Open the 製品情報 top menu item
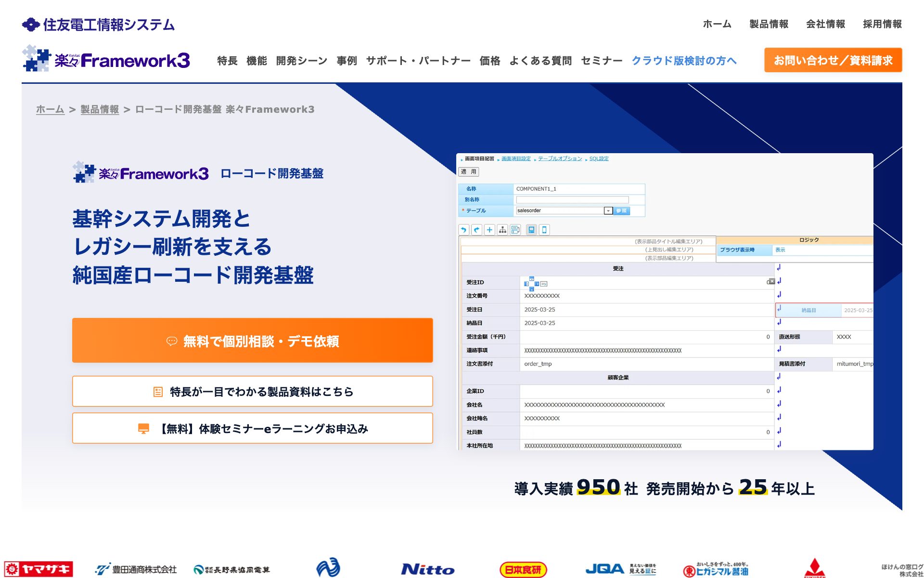The image size is (924, 578). pyautogui.click(x=769, y=24)
